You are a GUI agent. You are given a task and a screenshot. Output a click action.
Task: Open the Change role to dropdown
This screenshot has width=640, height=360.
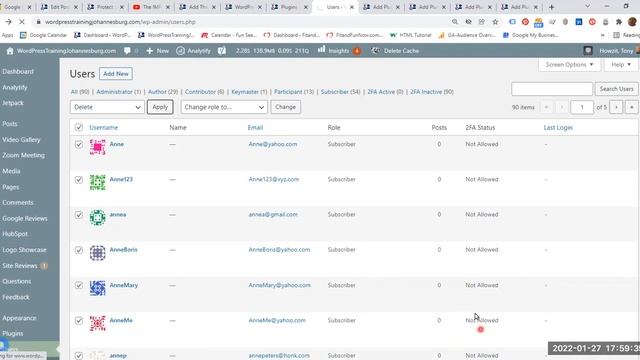pos(224,107)
